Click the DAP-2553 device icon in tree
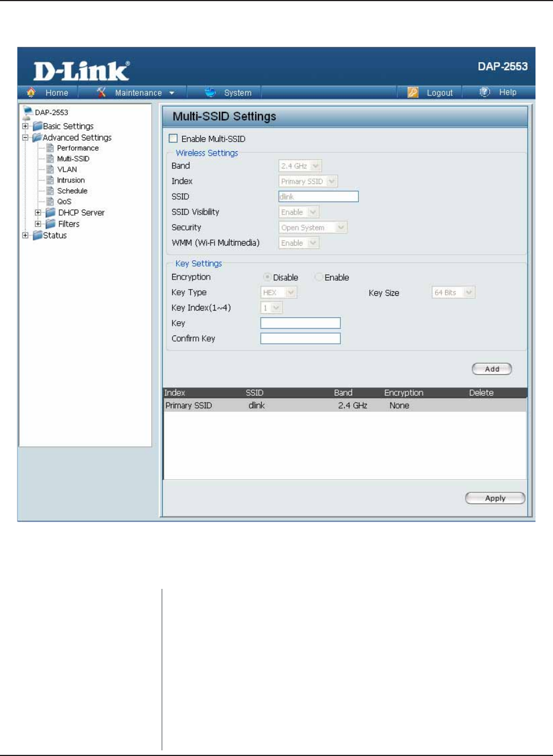553x756 pixels. 28,113
